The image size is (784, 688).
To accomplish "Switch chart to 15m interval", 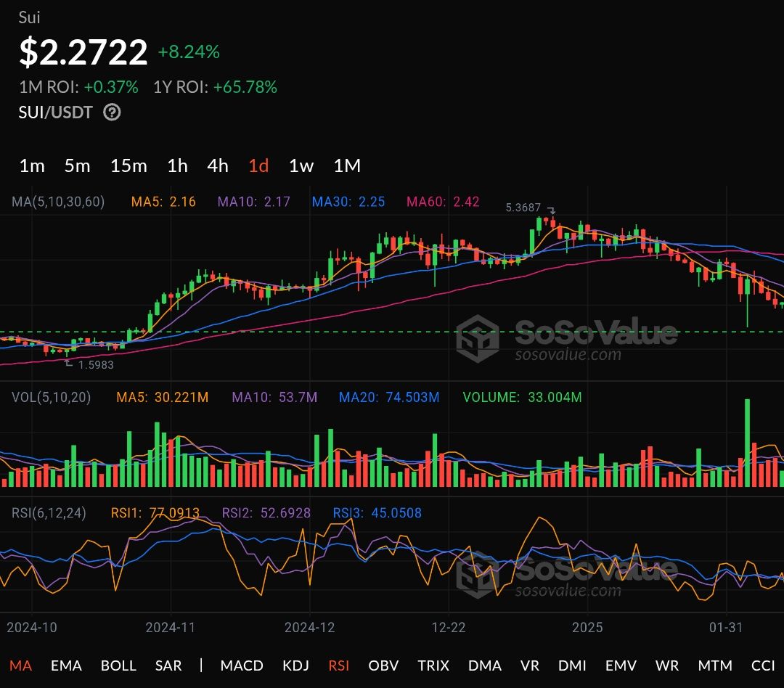I will tap(128, 165).
